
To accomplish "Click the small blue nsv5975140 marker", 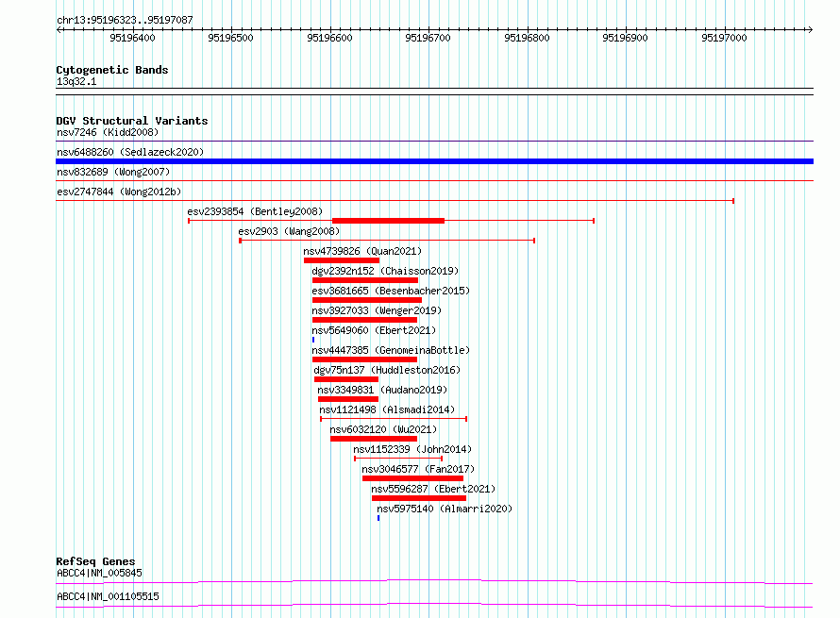I will [x=378, y=518].
